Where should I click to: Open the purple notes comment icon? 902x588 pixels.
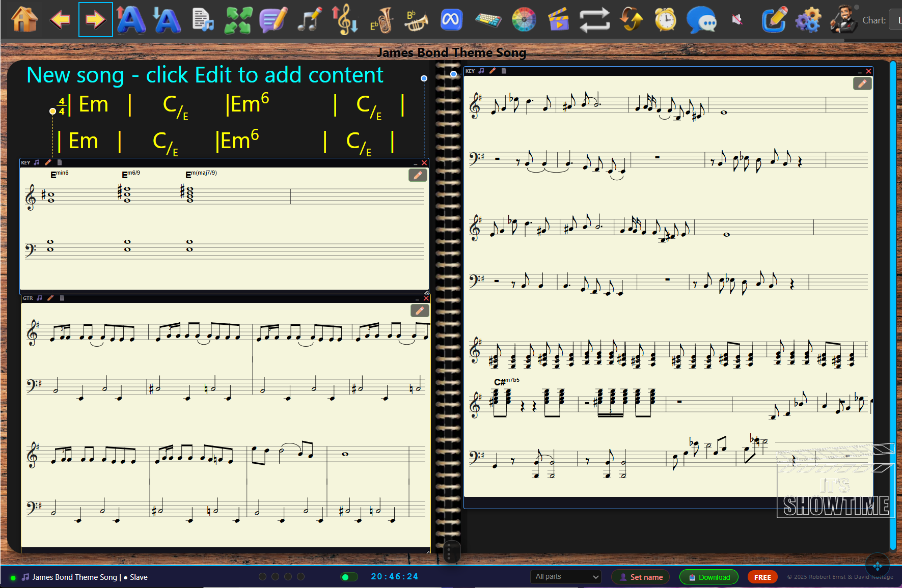click(274, 20)
